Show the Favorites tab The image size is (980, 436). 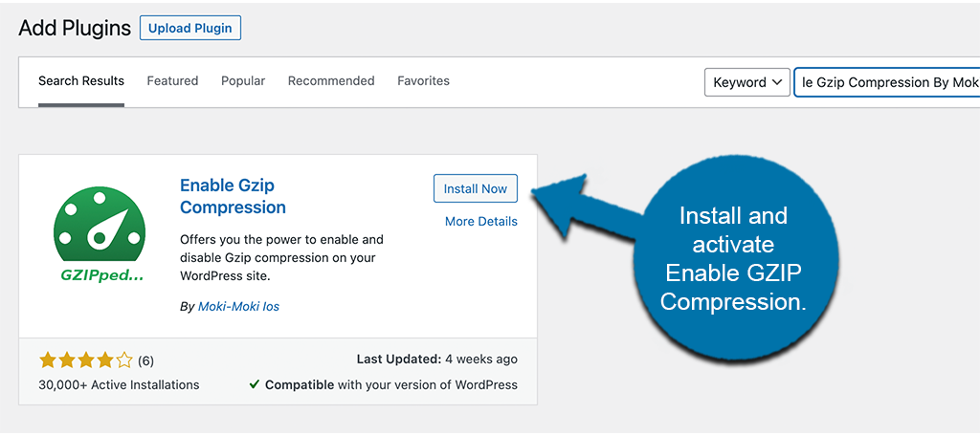(x=423, y=81)
